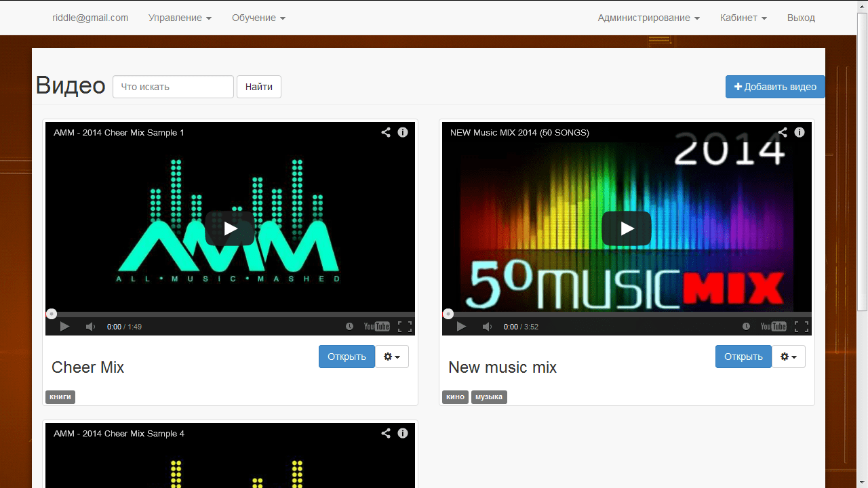This screenshot has width=868, height=488.
Task: Expand the Обучение menu
Action: click(x=258, y=18)
